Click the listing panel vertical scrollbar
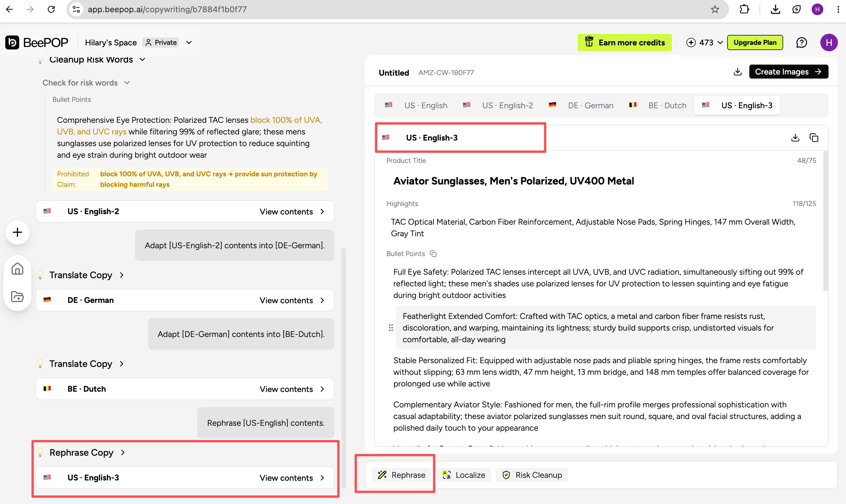This screenshot has width=846, height=504. [x=825, y=221]
